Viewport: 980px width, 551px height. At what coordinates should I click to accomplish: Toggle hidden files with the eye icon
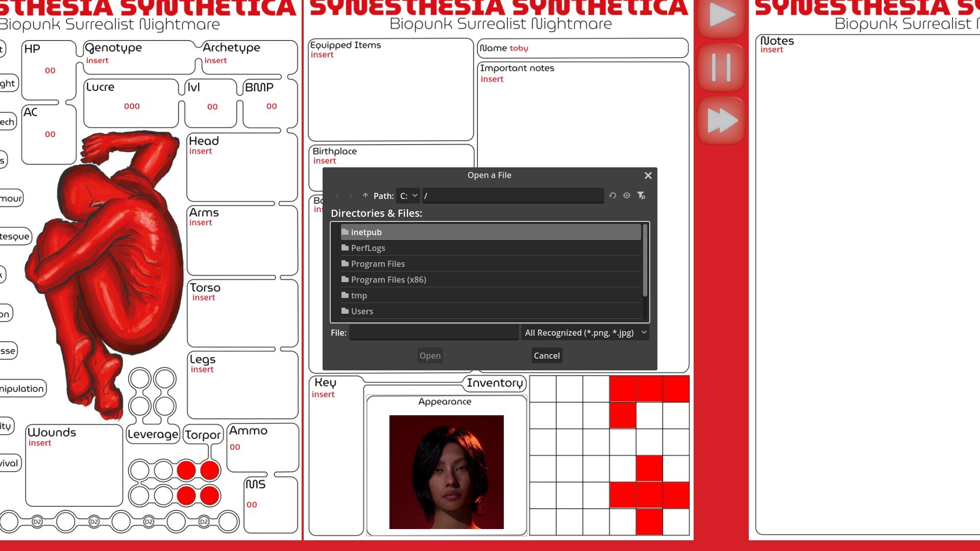627,195
